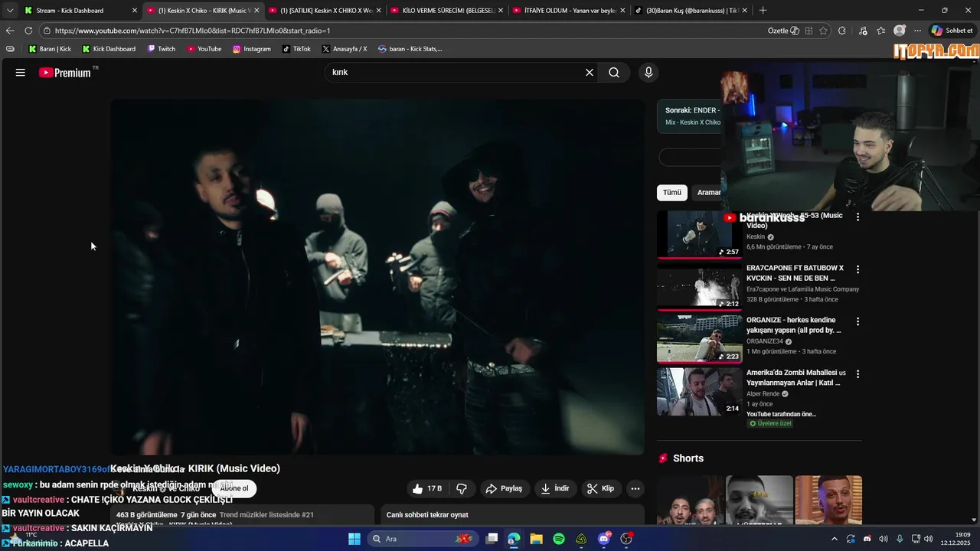
Task: Show hidden system tray icons chevron
Action: pos(834,539)
